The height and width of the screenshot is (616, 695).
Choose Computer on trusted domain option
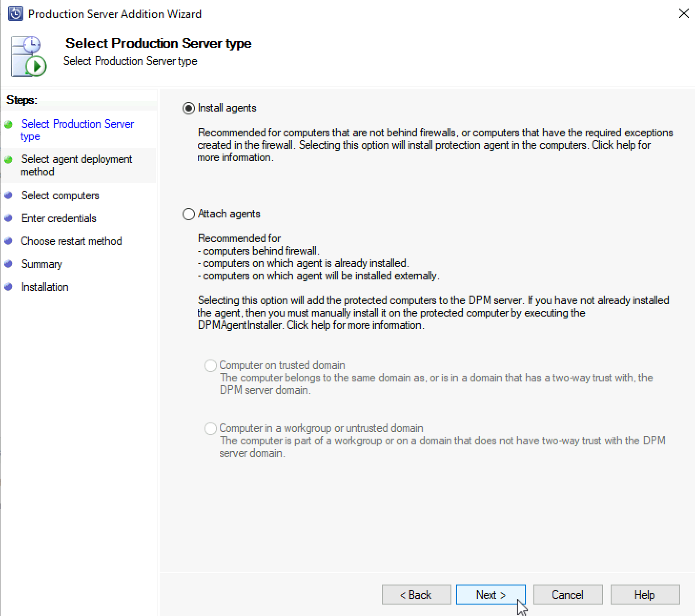[x=211, y=366]
